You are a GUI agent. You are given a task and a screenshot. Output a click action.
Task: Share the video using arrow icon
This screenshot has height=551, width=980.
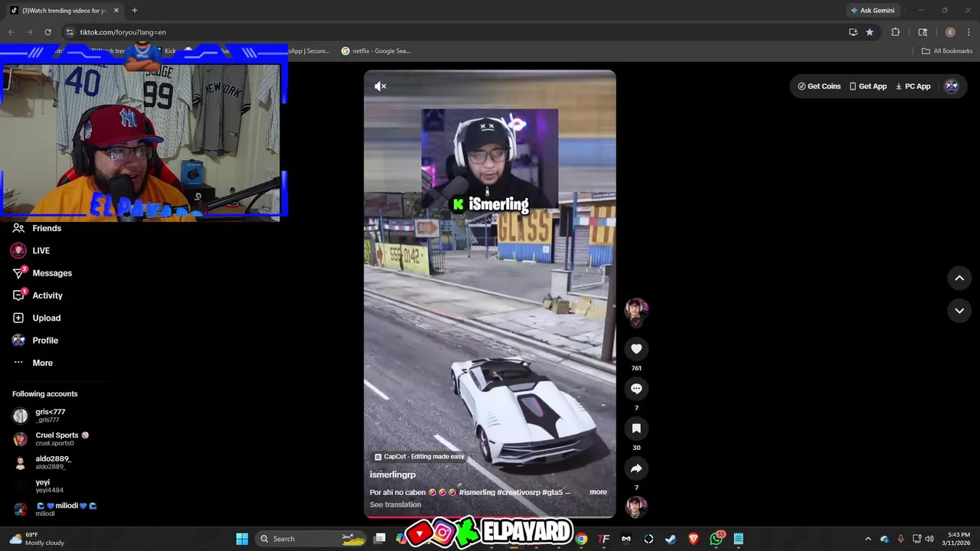(636, 468)
